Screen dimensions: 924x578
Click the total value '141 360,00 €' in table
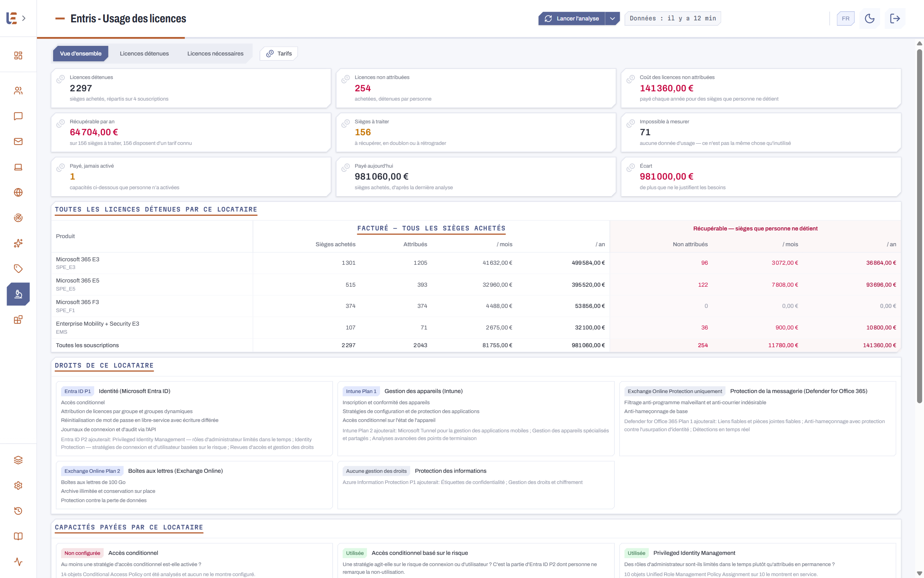coord(879,345)
